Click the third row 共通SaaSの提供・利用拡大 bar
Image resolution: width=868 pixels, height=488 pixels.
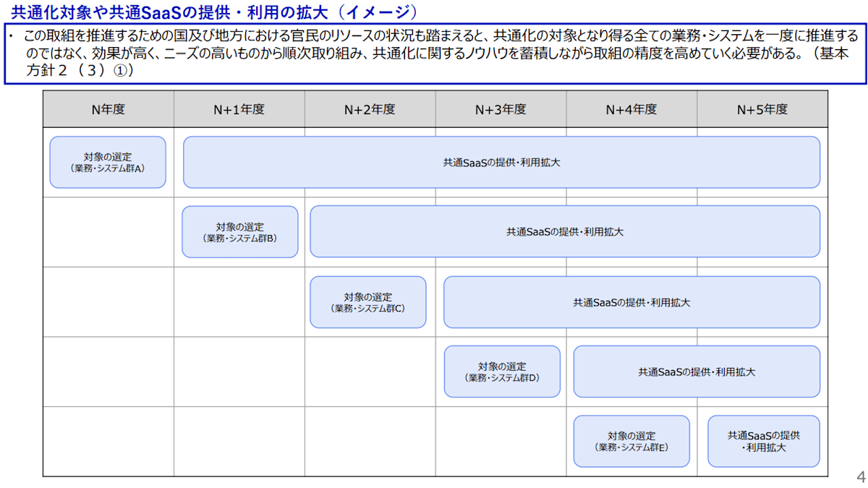(632, 302)
